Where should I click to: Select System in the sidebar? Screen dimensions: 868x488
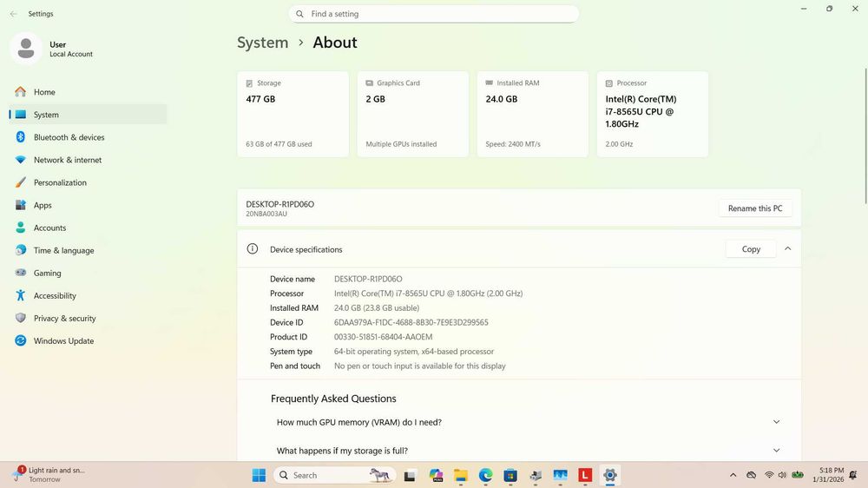[x=88, y=115]
